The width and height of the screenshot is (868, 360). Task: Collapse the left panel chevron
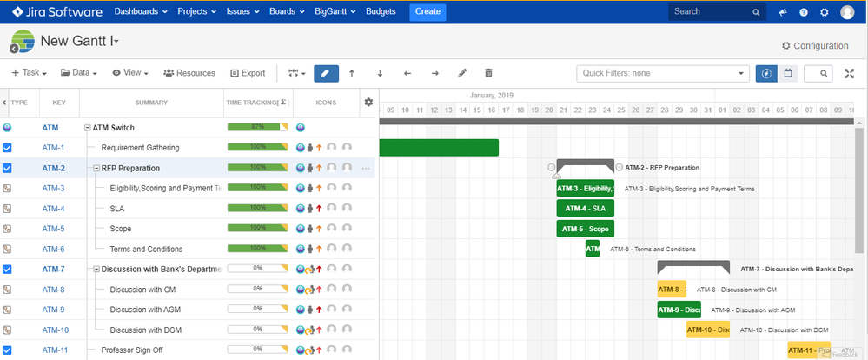click(x=4, y=103)
